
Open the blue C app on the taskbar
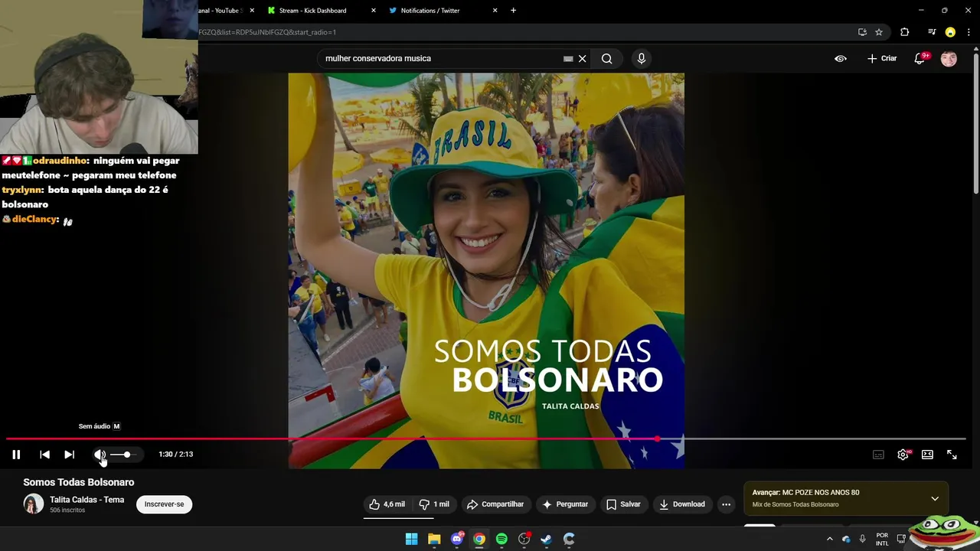click(569, 539)
